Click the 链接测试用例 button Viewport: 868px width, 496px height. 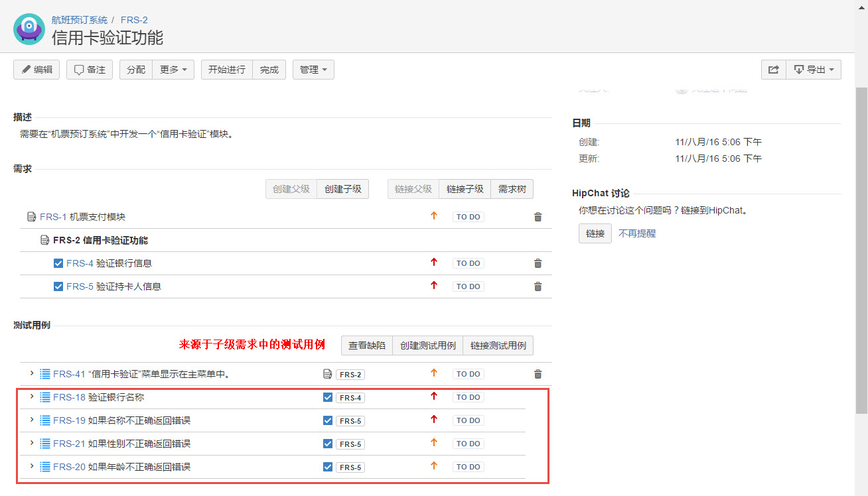498,345
